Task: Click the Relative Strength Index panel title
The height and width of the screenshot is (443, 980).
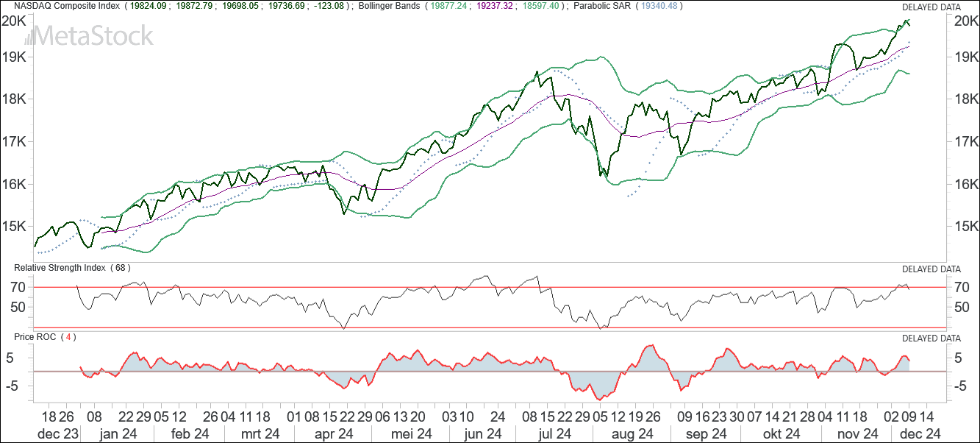Action: (x=60, y=267)
